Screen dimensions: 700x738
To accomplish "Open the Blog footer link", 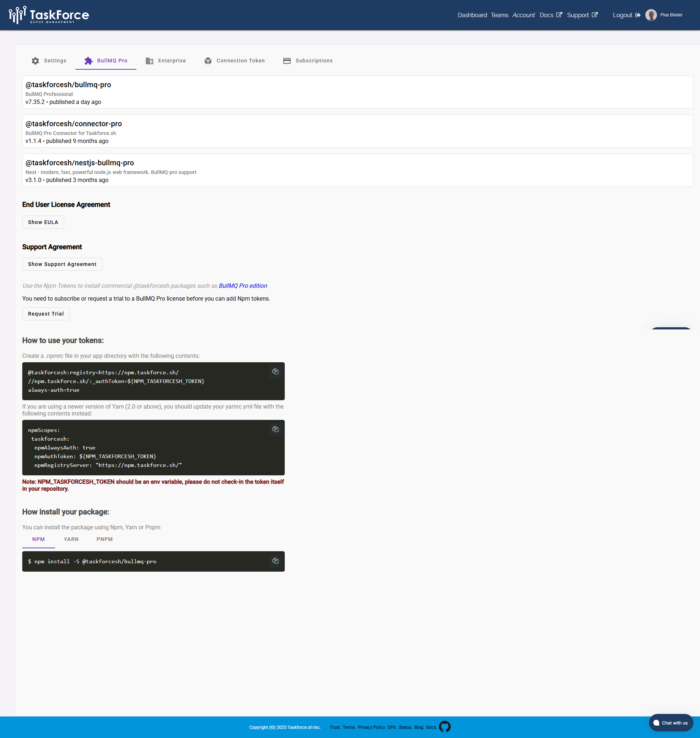I will (419, 727).
